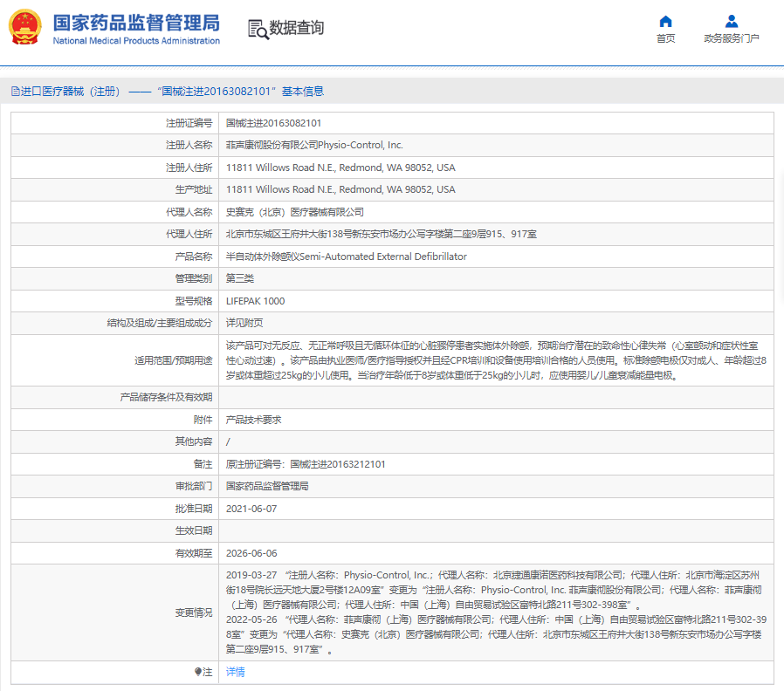Select the 注册证编号 field label
784x691 pixels.
click(189, 123)
